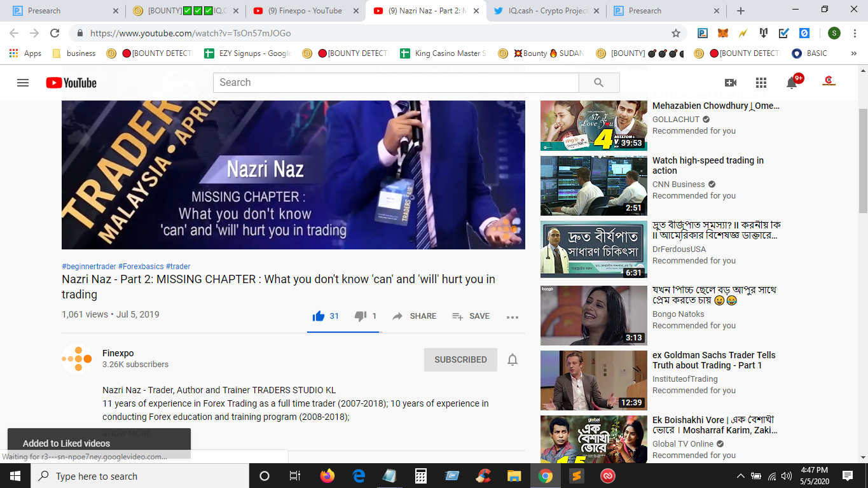Open the DrFerdousUSA video thumbnail

point(594,251)
